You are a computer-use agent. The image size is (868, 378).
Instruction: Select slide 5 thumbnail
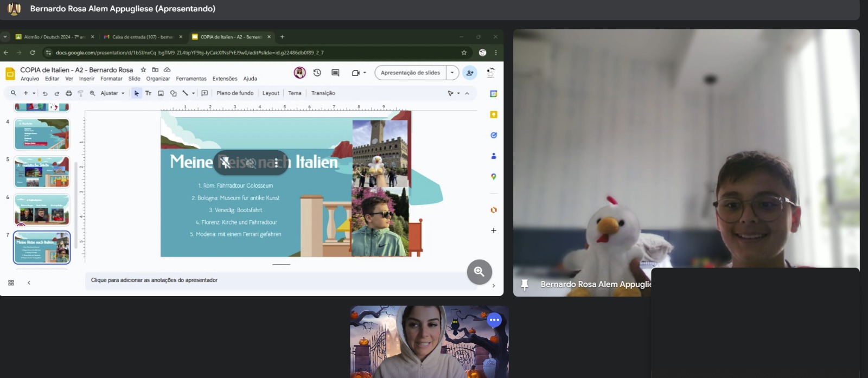(x=42, y=172)
